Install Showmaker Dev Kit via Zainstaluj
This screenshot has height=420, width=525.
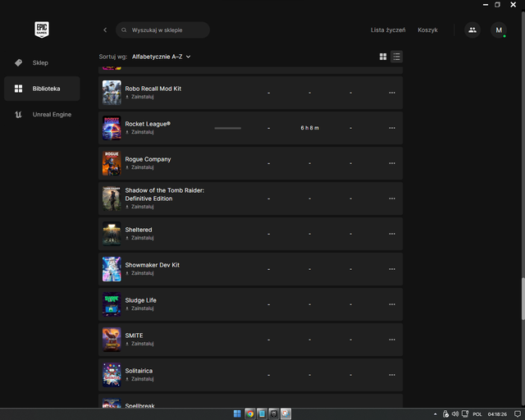click(139, 273)
